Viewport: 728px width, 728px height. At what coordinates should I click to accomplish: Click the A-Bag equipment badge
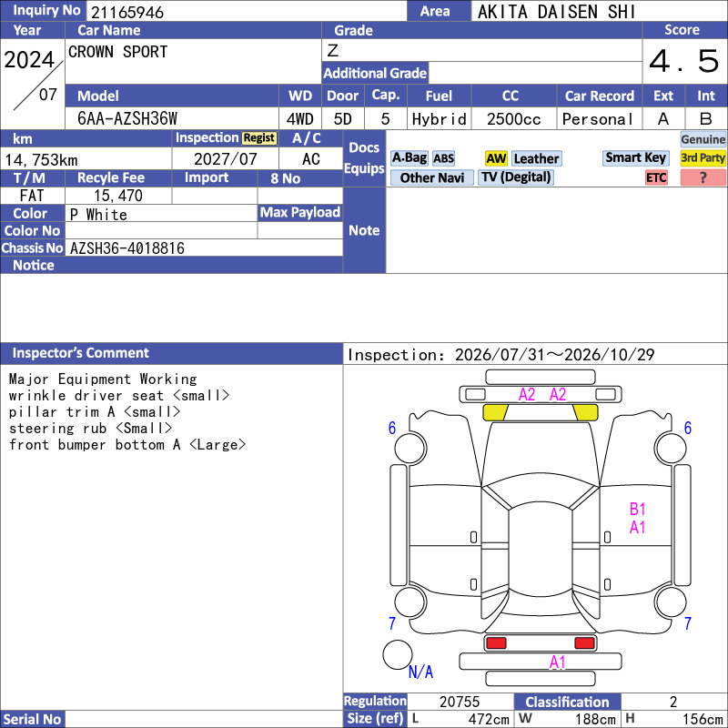click(409, 158)
